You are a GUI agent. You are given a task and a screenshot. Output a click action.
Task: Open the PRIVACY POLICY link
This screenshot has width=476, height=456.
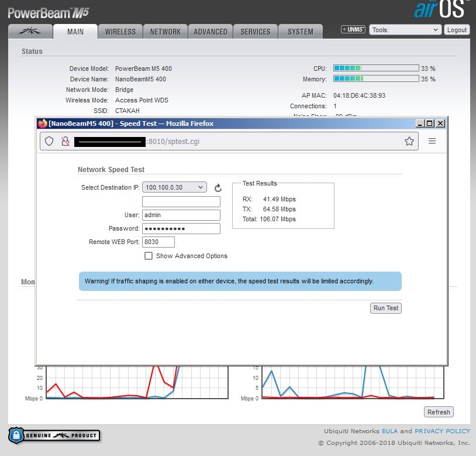(x=442, y=431)
